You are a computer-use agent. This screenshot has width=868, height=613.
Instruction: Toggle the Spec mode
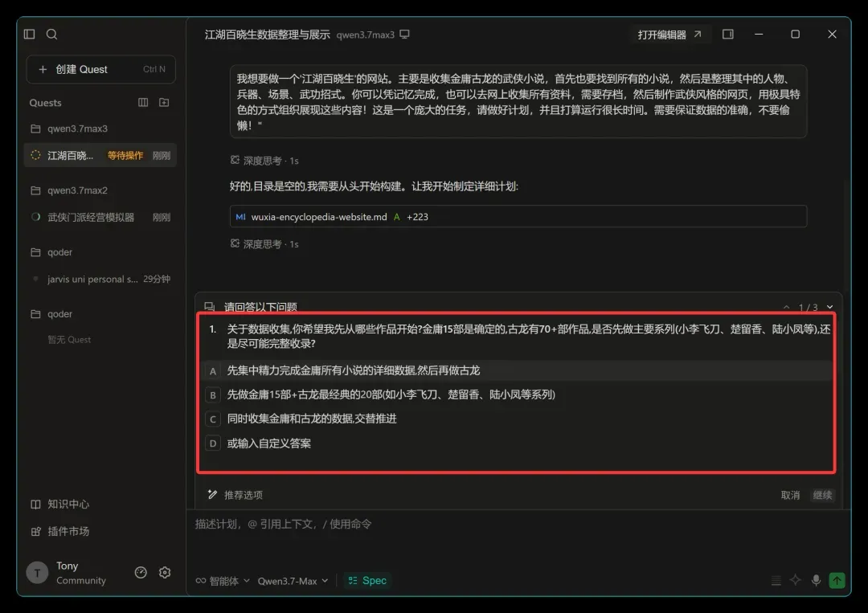(x=367, y=580)
